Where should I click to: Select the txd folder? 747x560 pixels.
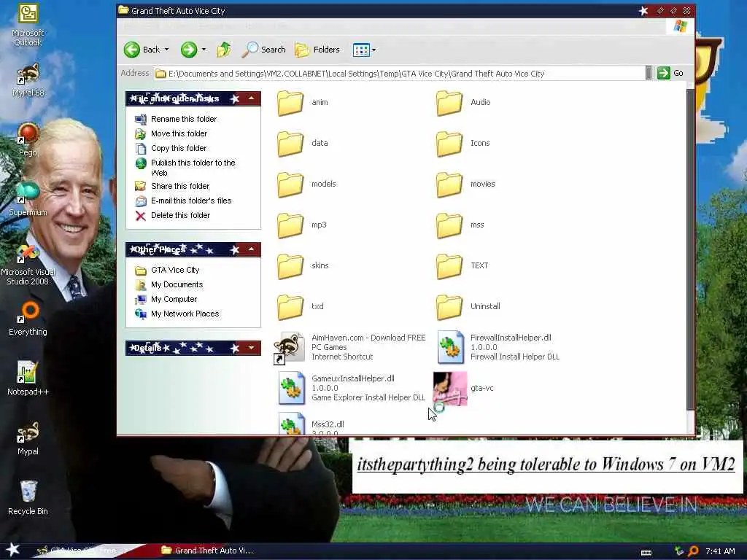(x=300, y=307)
